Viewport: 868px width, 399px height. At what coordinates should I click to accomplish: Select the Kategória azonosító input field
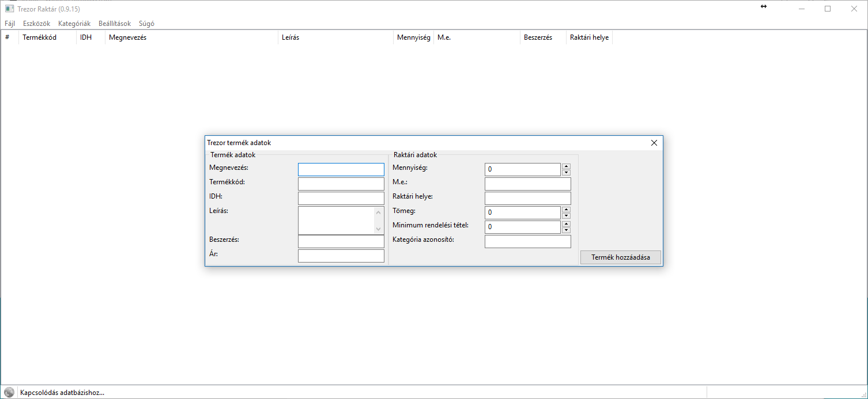coord(527,241)
